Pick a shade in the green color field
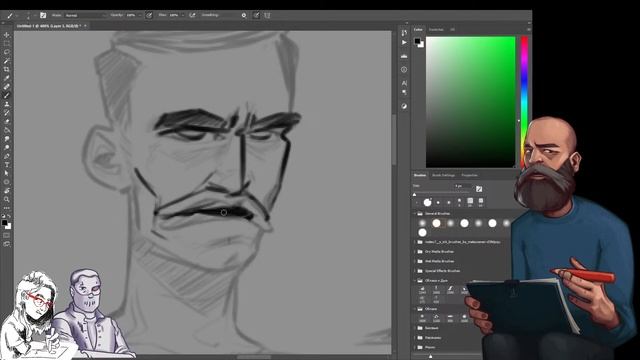 pos(471,102)
